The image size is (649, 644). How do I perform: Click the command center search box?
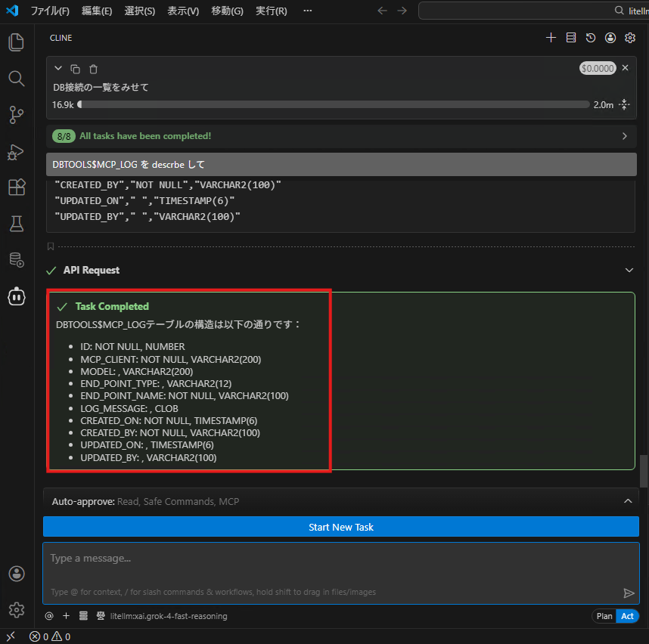533,11
